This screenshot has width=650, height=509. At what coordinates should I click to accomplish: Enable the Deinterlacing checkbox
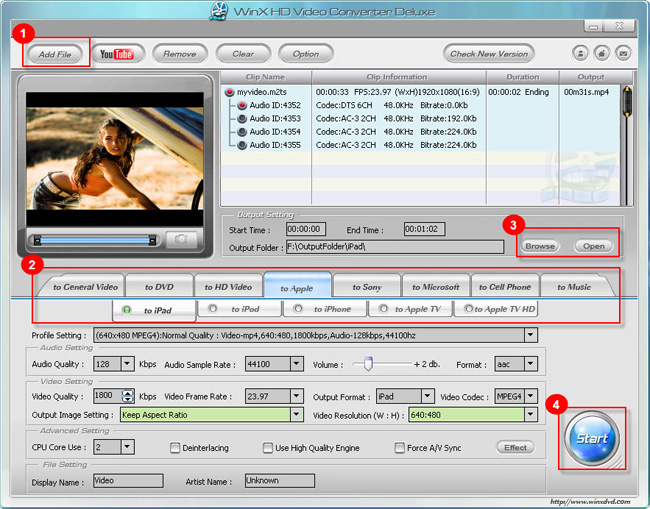point(175,448)
